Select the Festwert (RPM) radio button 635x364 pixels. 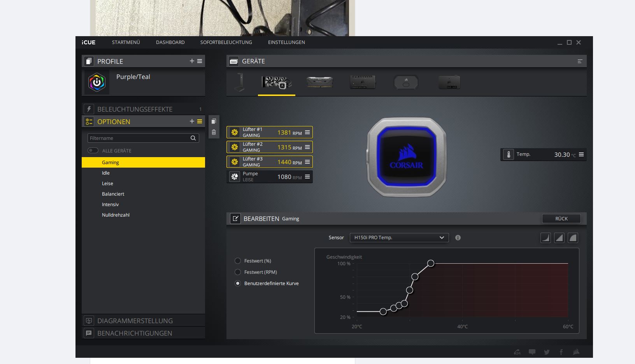point(238,272)
